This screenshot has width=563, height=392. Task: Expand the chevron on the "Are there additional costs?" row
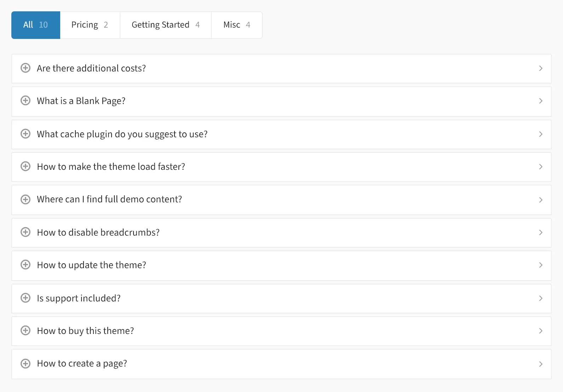click(x=541, y=68)
